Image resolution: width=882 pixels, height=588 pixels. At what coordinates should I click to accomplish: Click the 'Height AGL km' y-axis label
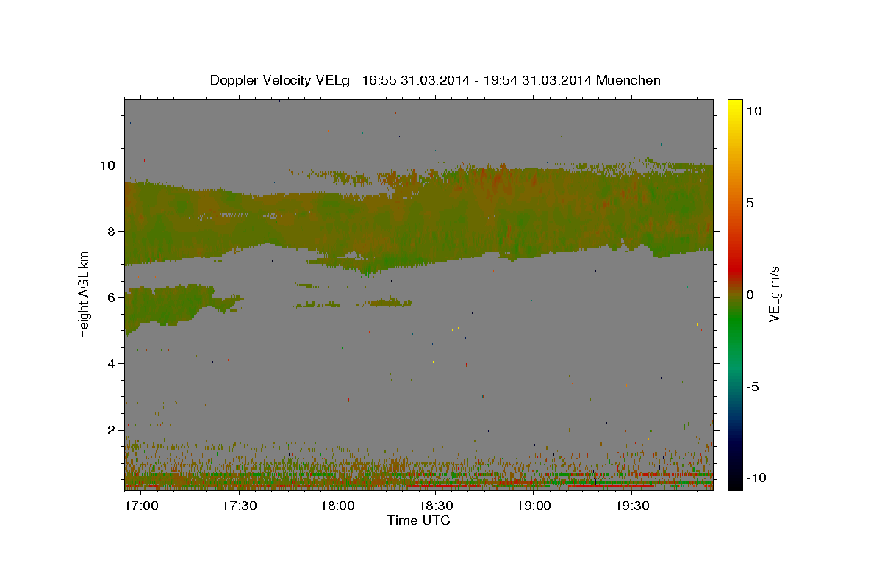(84, 294)
